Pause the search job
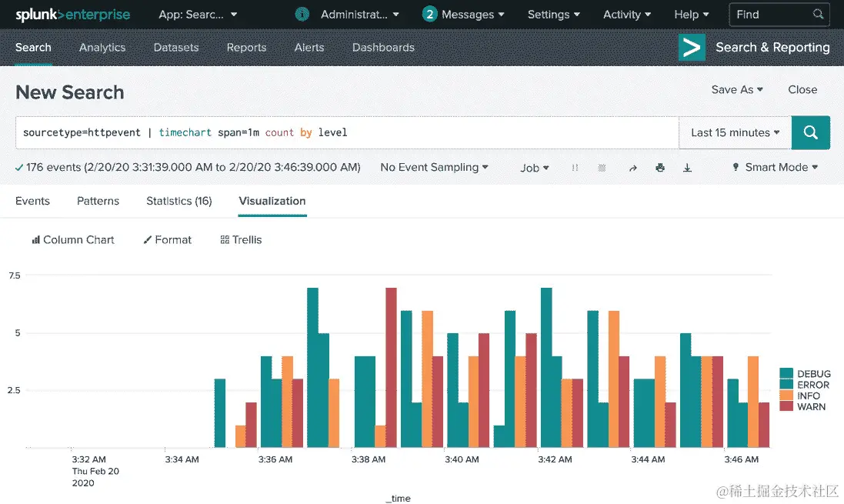The width and height of the screenshot is (844, 504). (575, 168)
